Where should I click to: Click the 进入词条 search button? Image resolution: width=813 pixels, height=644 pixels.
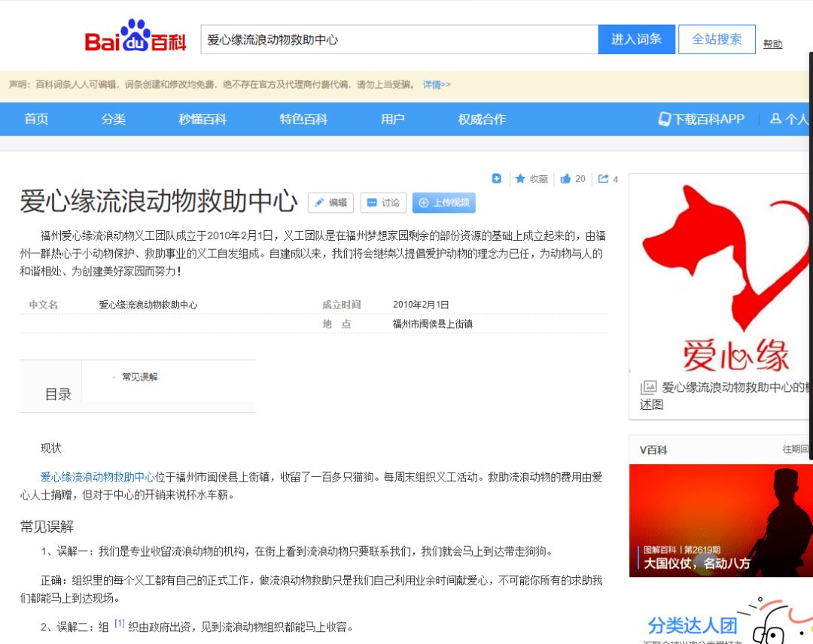click(636, 38)
